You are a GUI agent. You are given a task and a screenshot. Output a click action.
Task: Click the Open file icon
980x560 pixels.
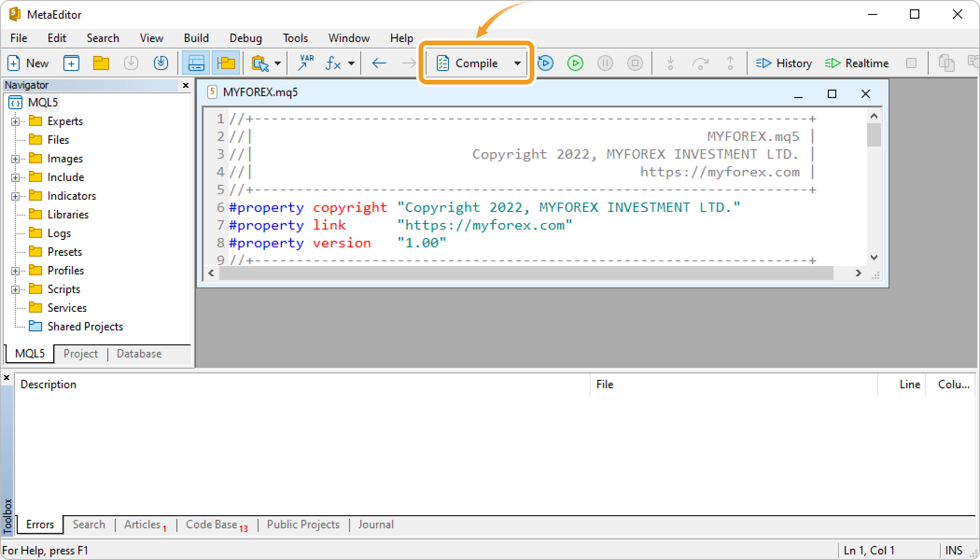click(x=101, y=63)
